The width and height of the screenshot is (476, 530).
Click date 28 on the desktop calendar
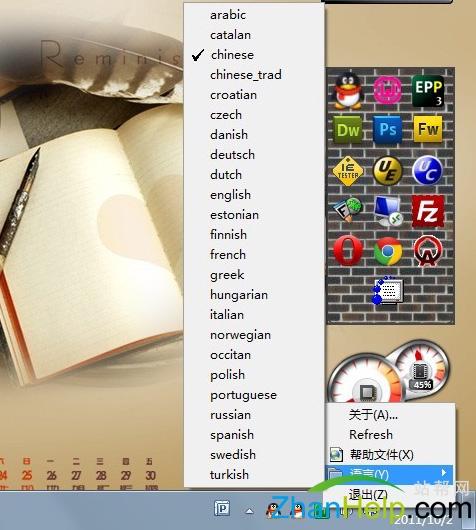(x=101, y=476)
